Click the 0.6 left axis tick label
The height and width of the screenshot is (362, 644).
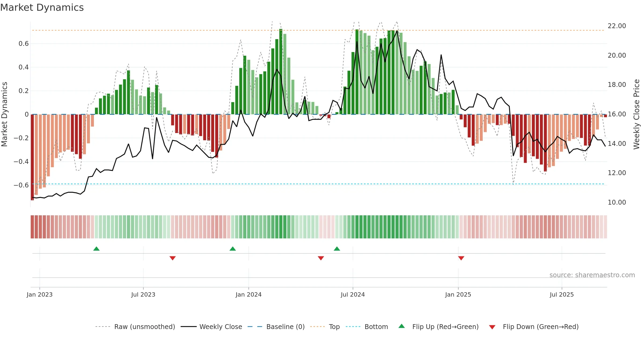pos(24,44)
